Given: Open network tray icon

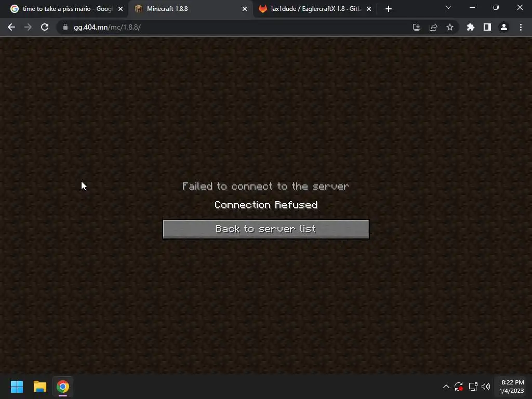Looking at the screenshot, I should [473, 387].
